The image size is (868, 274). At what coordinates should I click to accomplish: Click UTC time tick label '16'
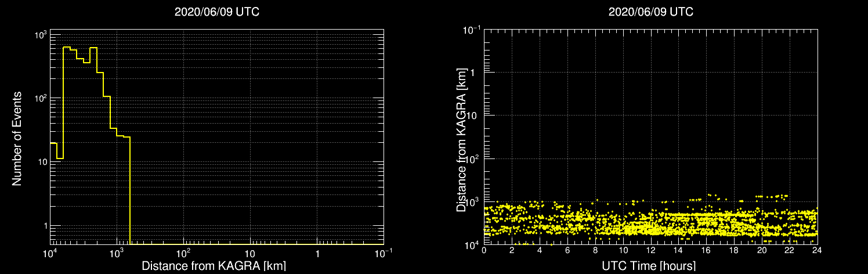[706, 251]
